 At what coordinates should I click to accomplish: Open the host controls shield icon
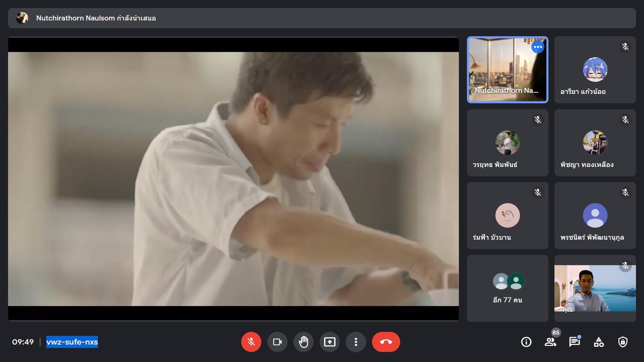click(x=622, y=342)
